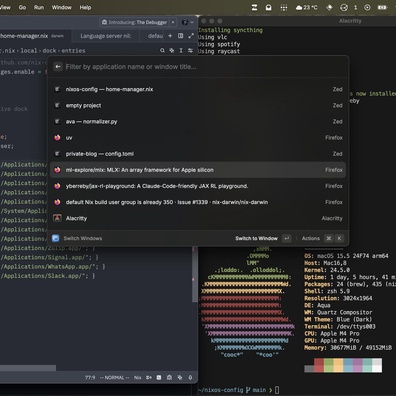396x396 pixels.
Task: Click the red color block in the Alacritty neofetch palette
Action: [319, 365]
